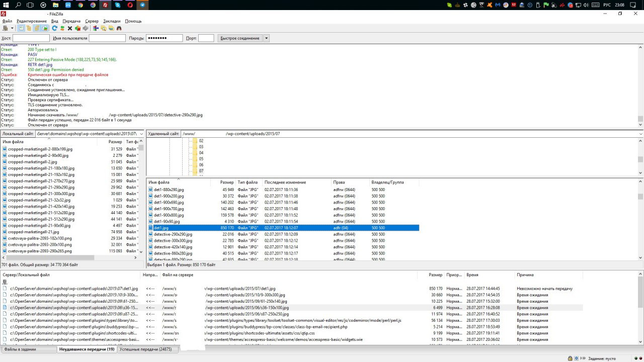This screenshot has width=644, height=362.
Task: Click the Порт field
Action: click(206, 38)
